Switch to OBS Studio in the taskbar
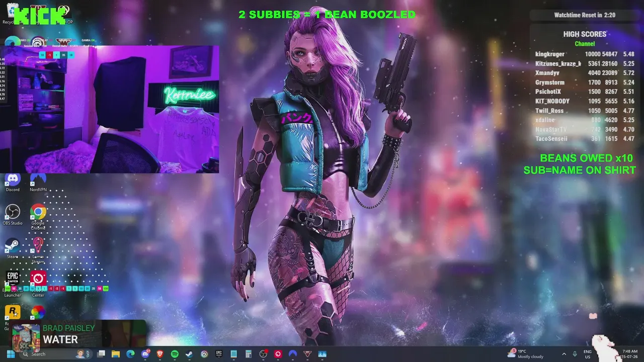The image size is (644, 362). (263, 354)
